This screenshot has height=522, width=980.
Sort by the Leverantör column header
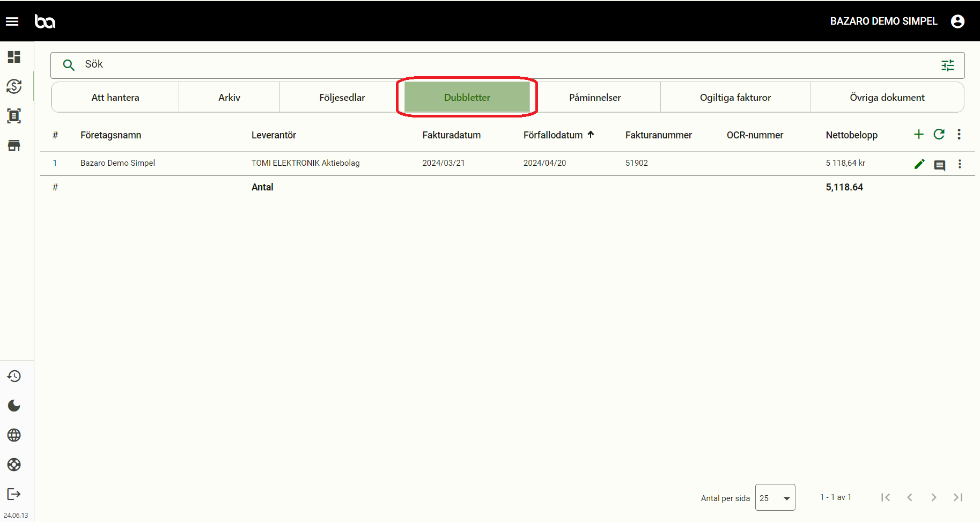pos(274,135)
